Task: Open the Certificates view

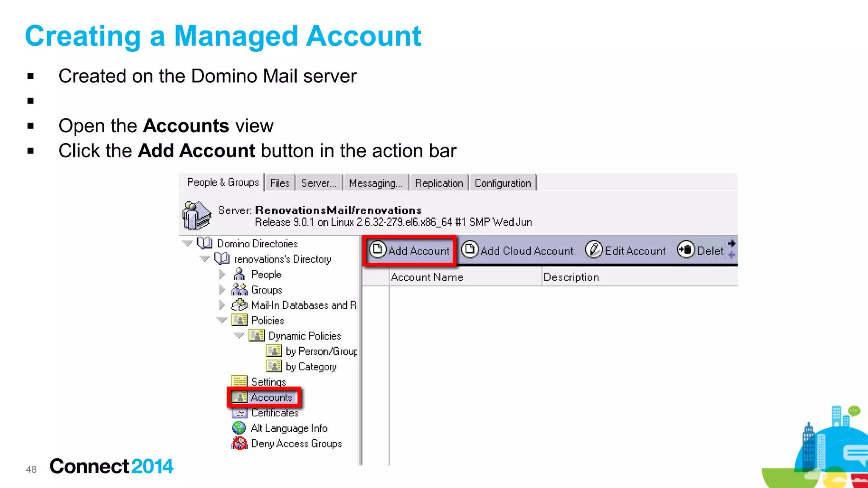Action: pos(275,413)
